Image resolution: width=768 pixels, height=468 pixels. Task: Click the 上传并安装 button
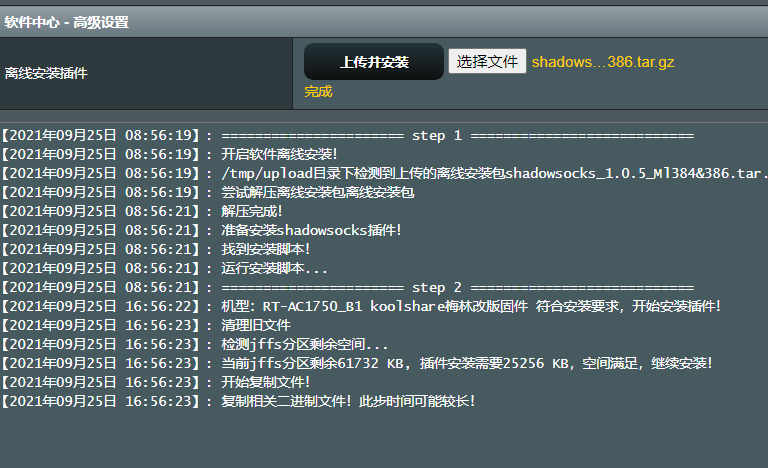click(x=374, y=62)
